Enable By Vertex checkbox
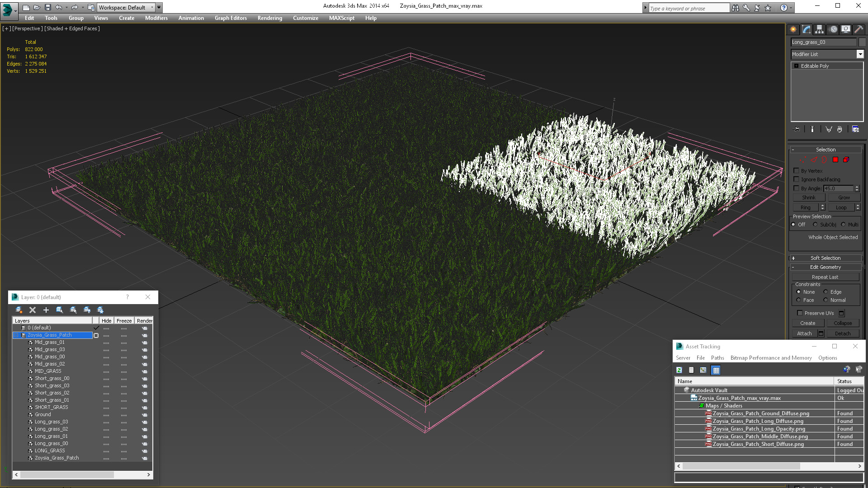The width and height of the screenshot is (868, 488). 797,170
